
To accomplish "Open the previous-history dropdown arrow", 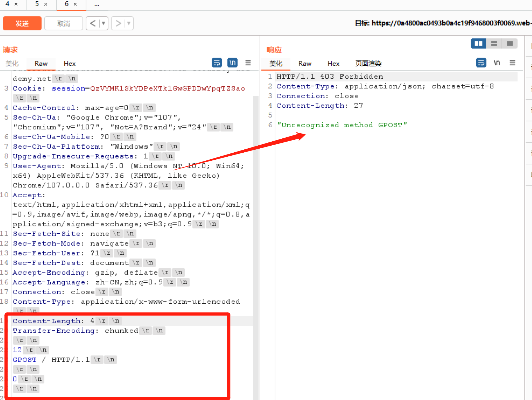I will pyautogui.click(x=103, y=23).
